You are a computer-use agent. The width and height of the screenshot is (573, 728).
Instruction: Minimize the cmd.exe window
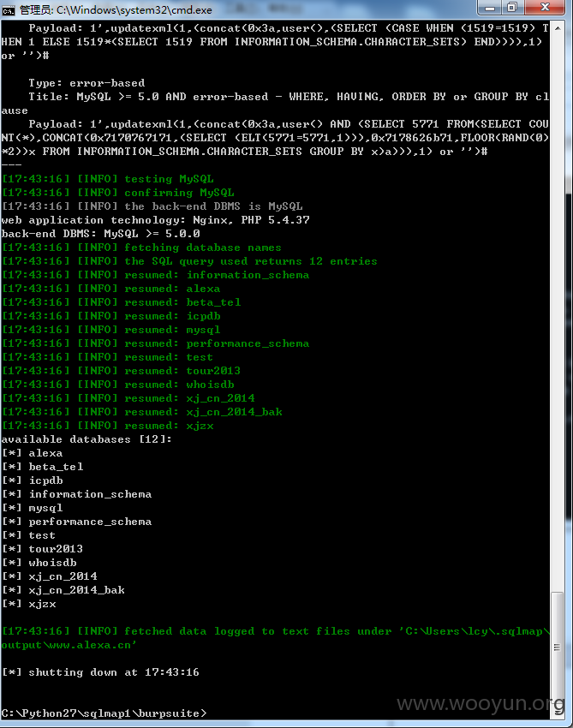490,7
